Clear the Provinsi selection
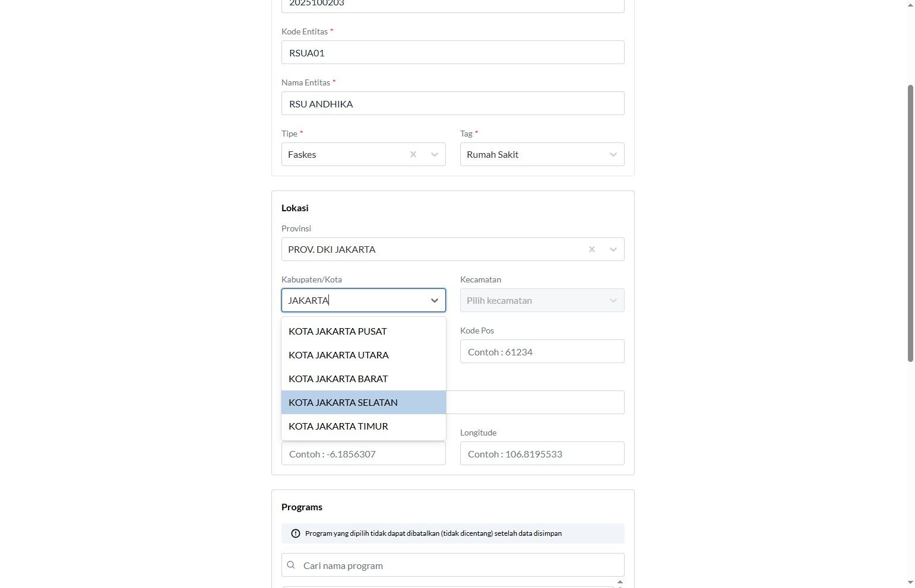 [592, 249]
